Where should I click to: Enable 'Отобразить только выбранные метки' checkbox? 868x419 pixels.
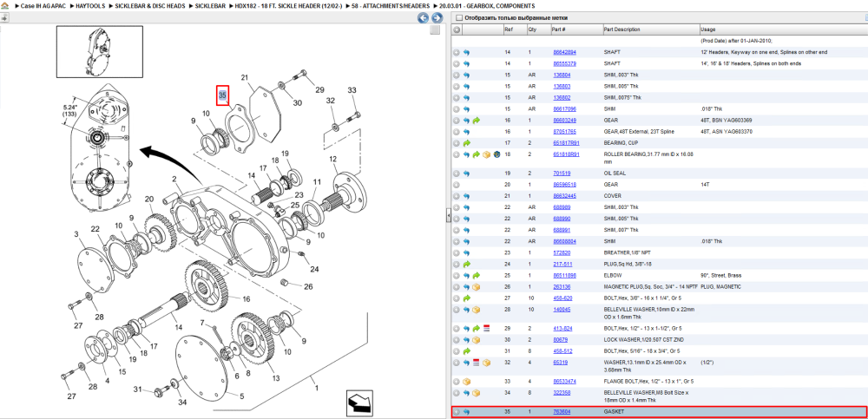pyautogui.click(x=458, y=17)
